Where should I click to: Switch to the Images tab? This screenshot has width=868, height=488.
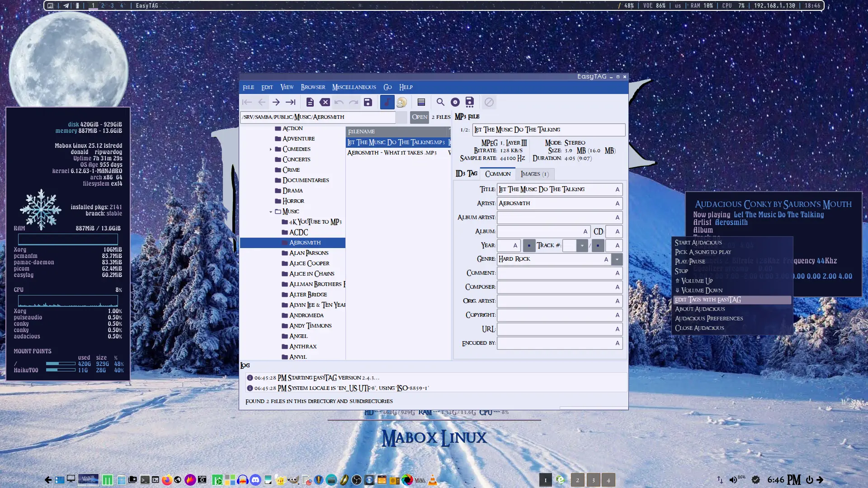point(534,174)
